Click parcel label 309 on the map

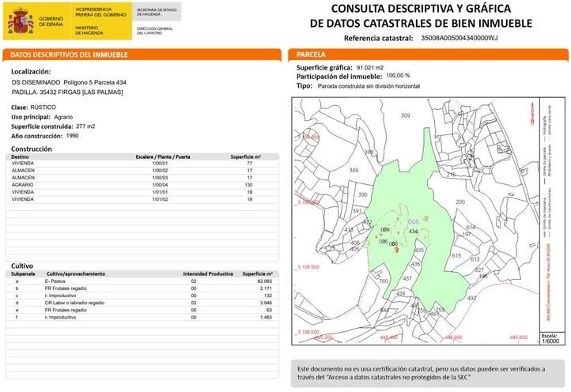click(405, 115)
